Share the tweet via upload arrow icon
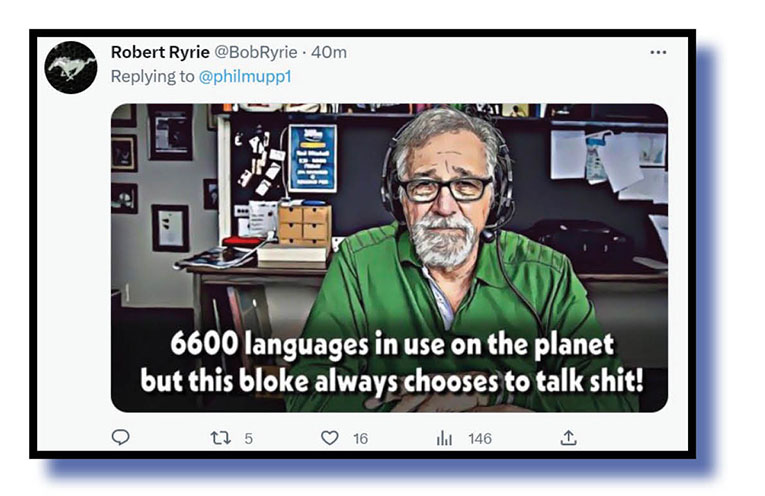This screenshot has width=765, height=496. click(568, 437)
